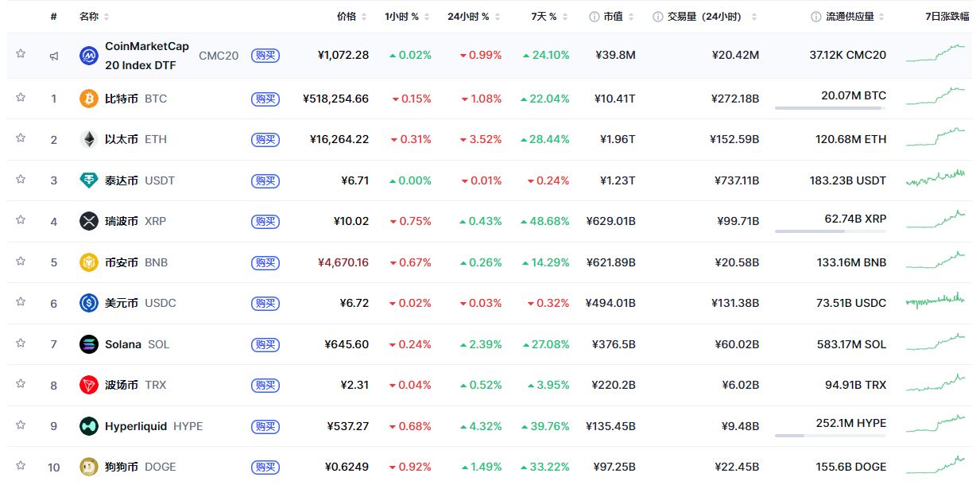The width and height of the screenshot is (980, 485).
Task: Click BNB price ¥4,670.16
Action: click(343, 262)
